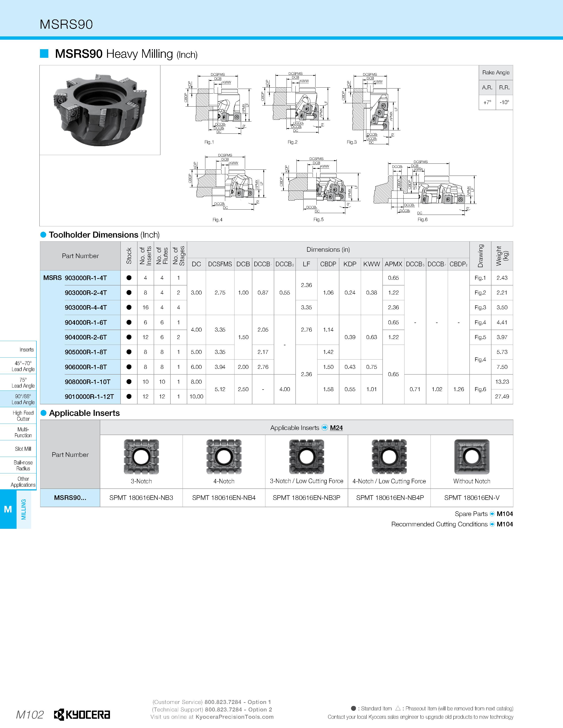This screenshot has height=728, width=563.
Task: Select the 4-Notch / Low Cutting Force insert image
Action: pos(389,457)
